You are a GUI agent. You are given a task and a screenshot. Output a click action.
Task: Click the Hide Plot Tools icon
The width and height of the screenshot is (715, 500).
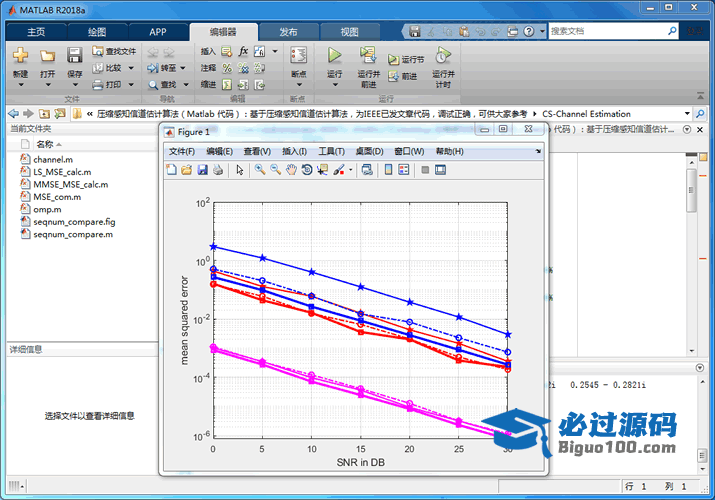pos(425,170)
